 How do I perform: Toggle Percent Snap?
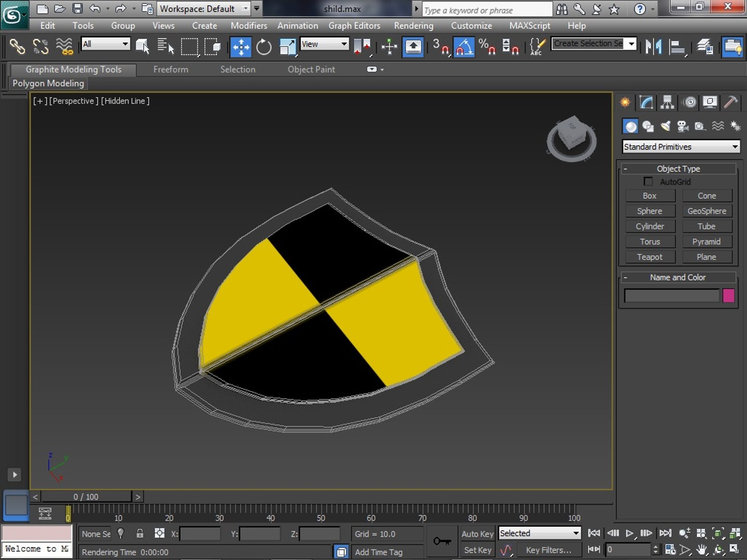coord(487,47)
